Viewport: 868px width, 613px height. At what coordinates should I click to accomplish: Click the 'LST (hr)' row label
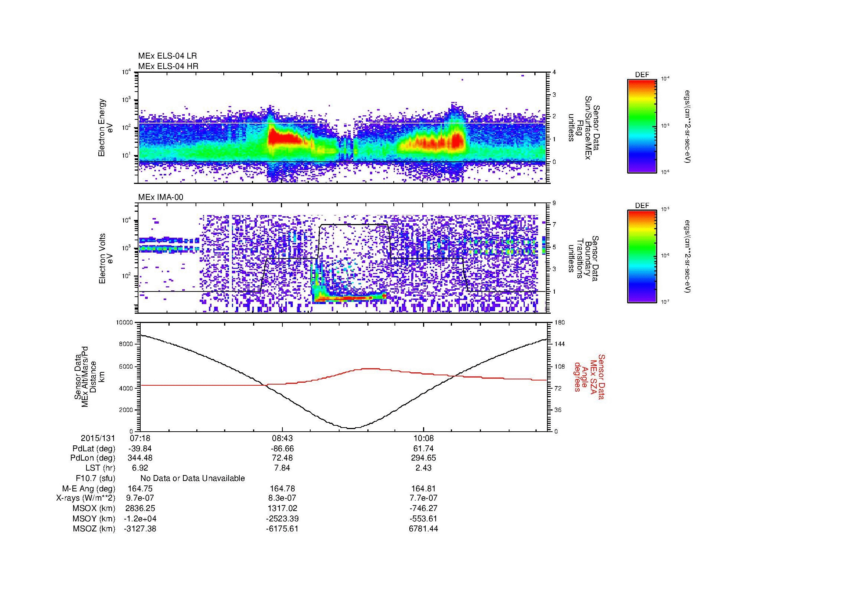tap(100, 468)
